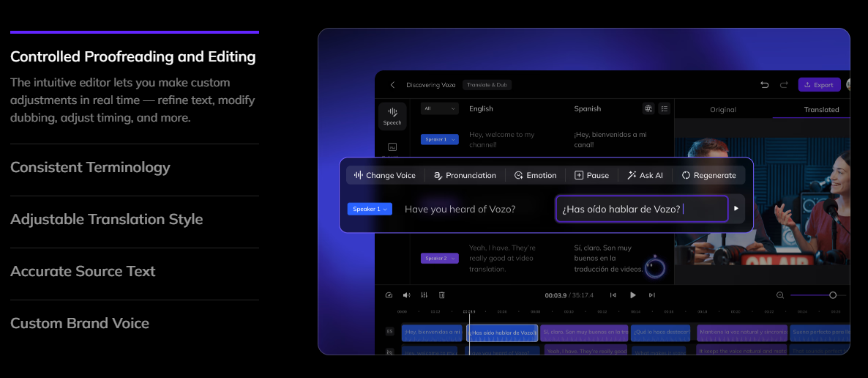Select the "¿Qué lo hace destacar?" clip
The image size is (868, 378).
pyautogui.click(x=660, y=333)
